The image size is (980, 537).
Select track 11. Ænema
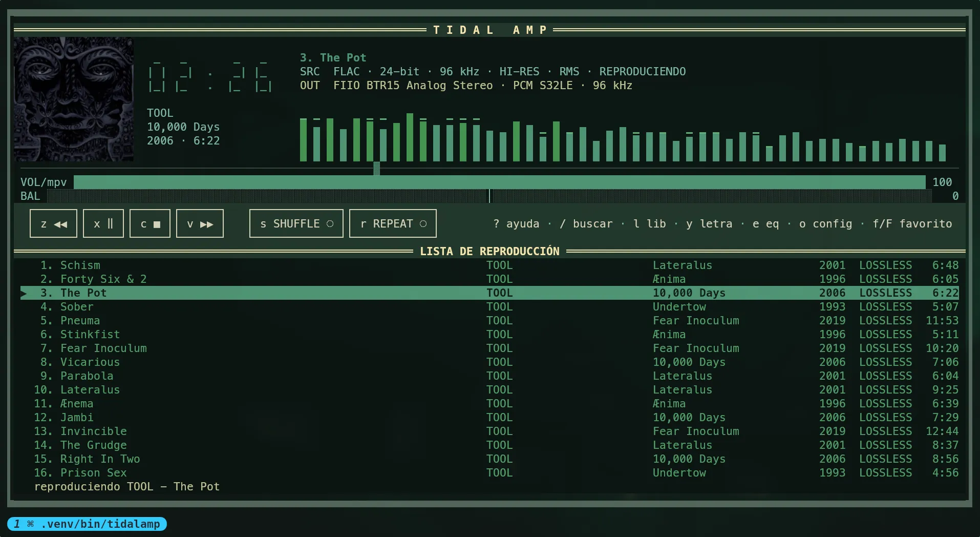click(489, 403)
